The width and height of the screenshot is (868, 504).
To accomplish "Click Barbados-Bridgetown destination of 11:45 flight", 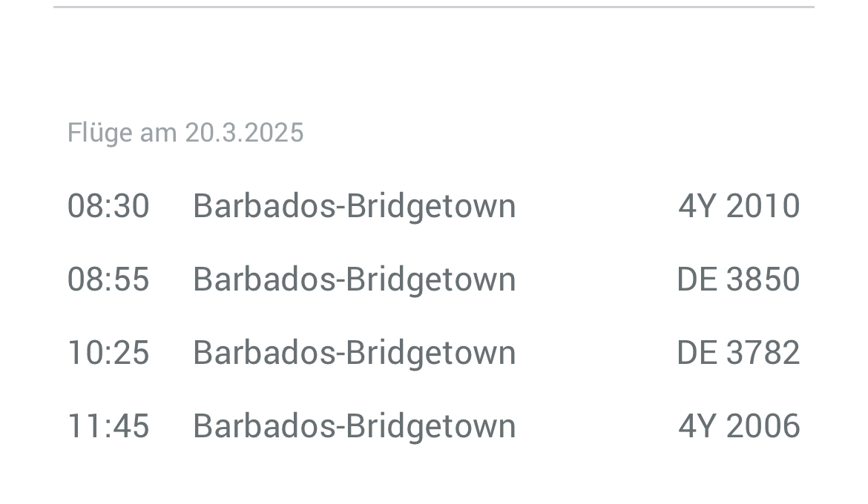I will tap(355, 427).
